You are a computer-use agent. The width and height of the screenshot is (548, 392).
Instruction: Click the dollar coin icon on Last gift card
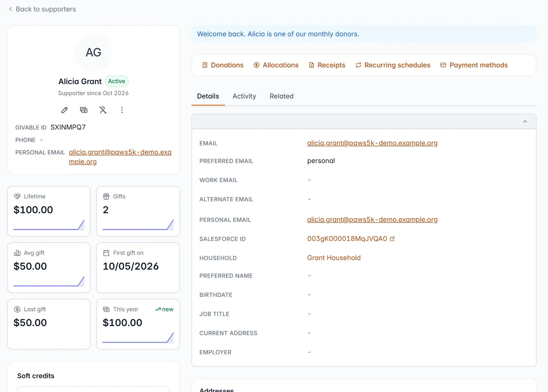17,309
